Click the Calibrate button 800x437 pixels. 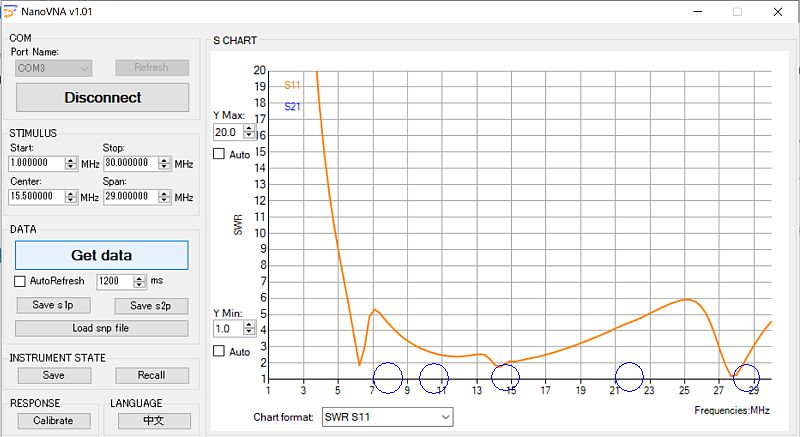53,420
